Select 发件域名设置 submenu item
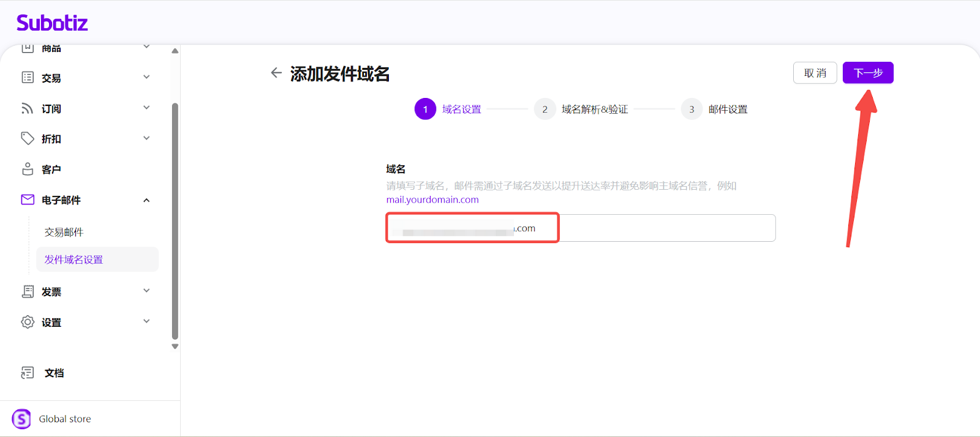Viewport: 980px width, 437px height. click(x=74, y=260)
